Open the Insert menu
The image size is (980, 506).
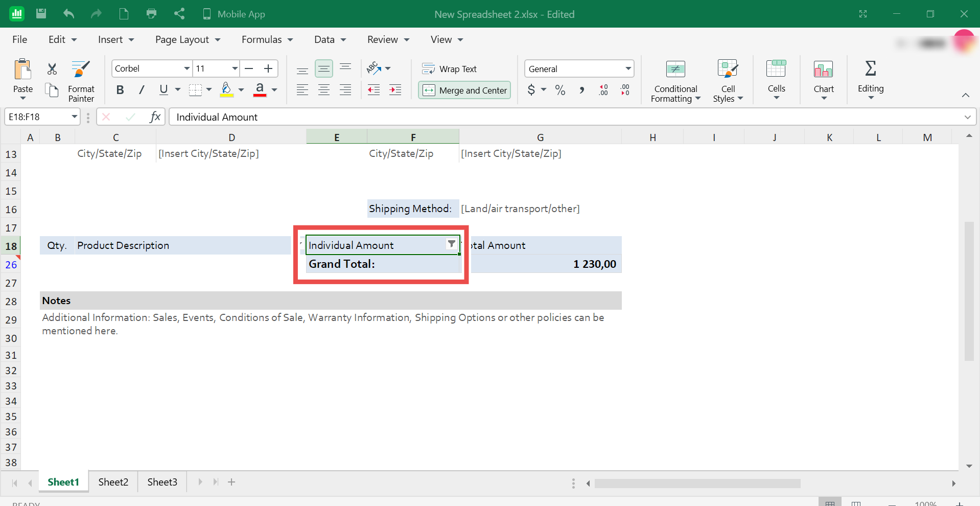[116, 39]
